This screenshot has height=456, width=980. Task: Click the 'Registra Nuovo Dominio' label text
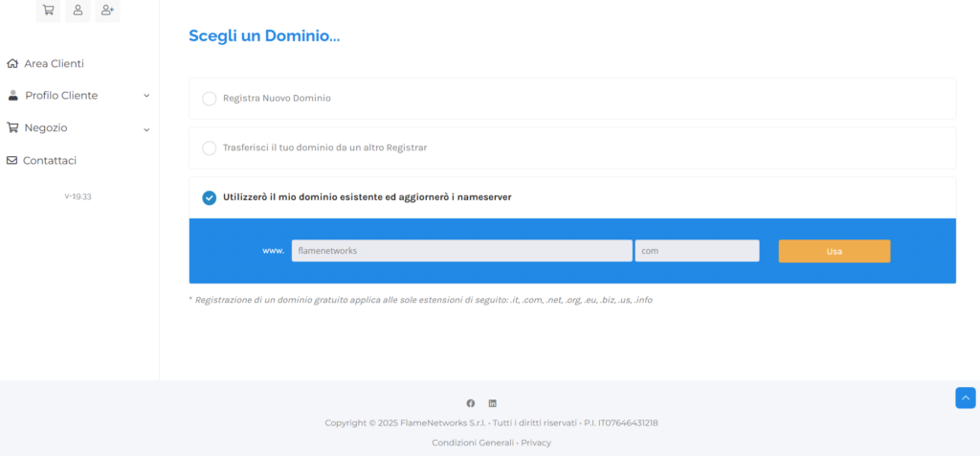pos(277,99)
